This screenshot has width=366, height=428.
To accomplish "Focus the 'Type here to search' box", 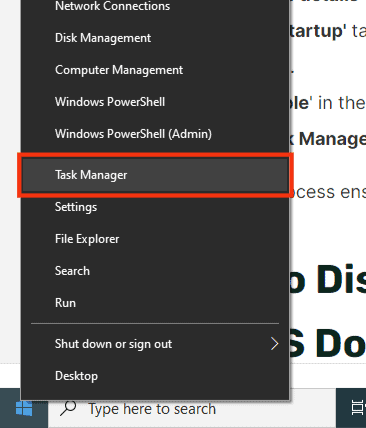I will click(x=192, y=409).
